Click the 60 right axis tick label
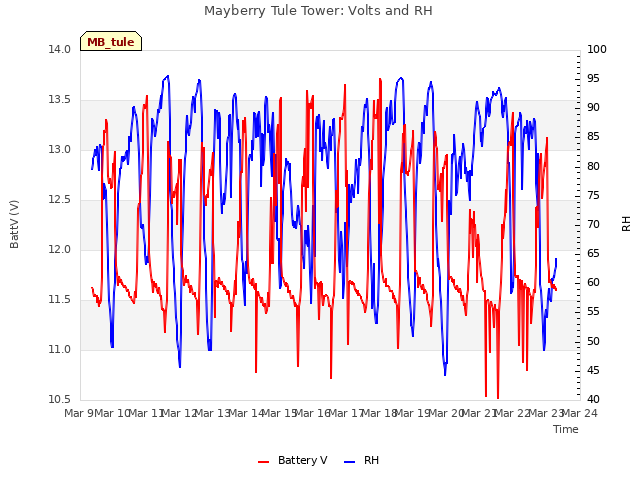This screenshot has height=480, width=640. coord(593,283)
